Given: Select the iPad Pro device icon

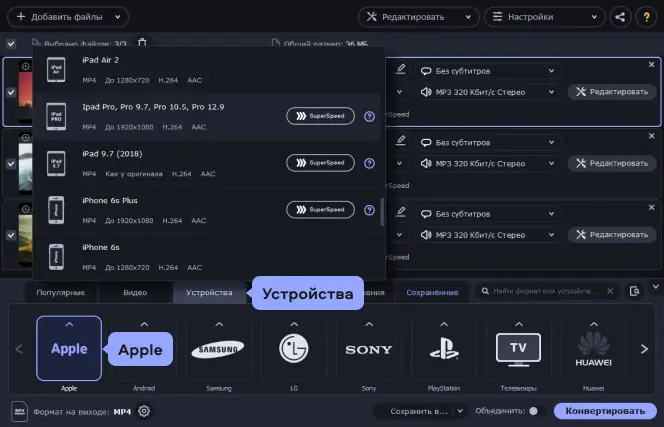Looking at the screenshot, I should pos(56,116).
